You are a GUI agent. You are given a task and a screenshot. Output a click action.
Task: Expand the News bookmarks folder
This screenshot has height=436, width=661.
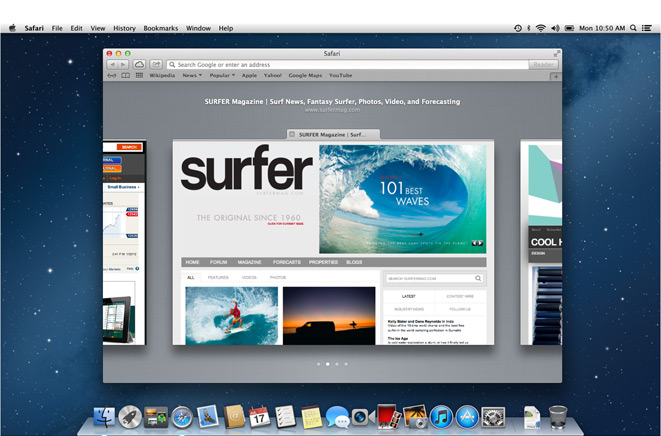click(191, 75)
